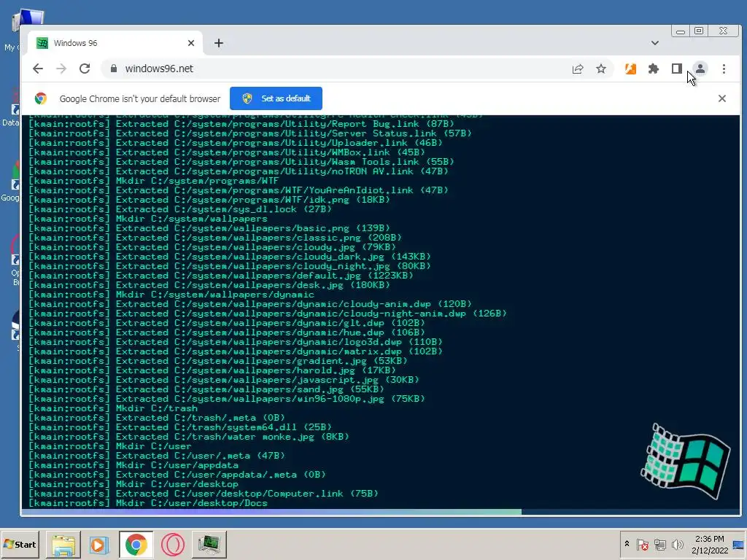Select the Windows 96 tab
Screen dimensions: 747x560
pyautogui.click(x=115, y=43)
